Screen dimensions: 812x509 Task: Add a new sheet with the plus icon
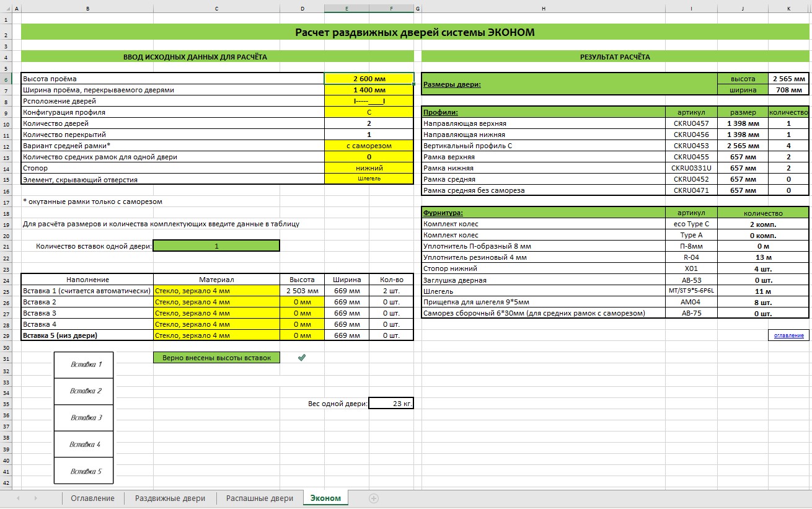[x=374, y=498]
